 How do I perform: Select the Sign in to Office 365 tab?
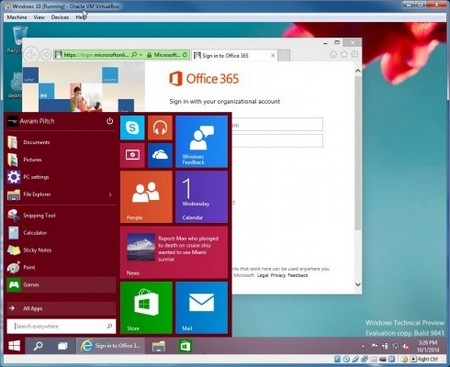pos(235,56)
